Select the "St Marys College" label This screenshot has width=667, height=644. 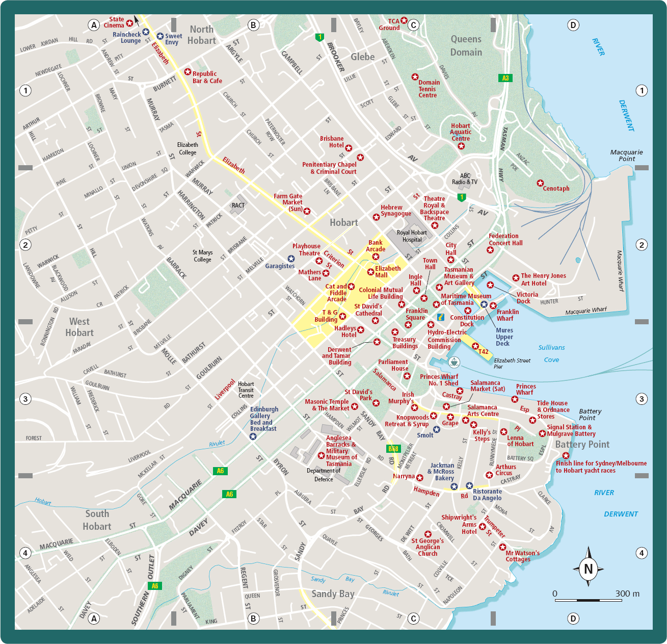[202, 256]
